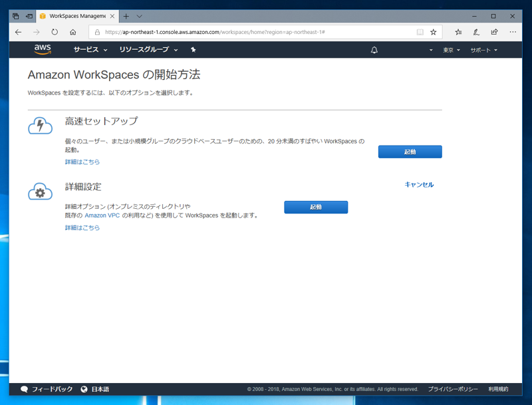Click the Amazon WorkSpaces の開始方法 title
The width and height of the screenshot is (532, 405).
[x=114, y=74]
